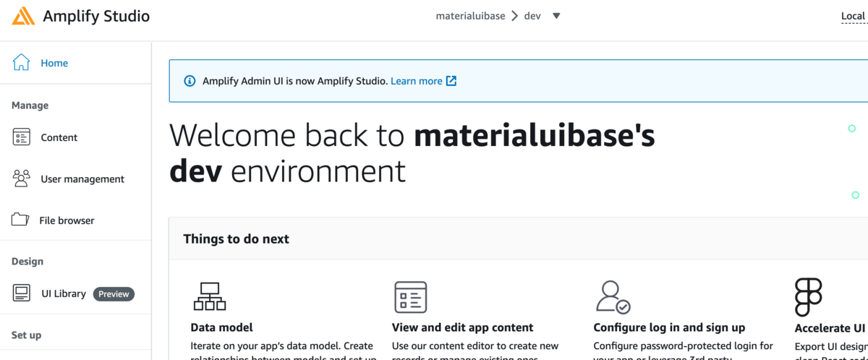868x360 pixels.
Task: Click the Home house icon
Action: [22, 62]
